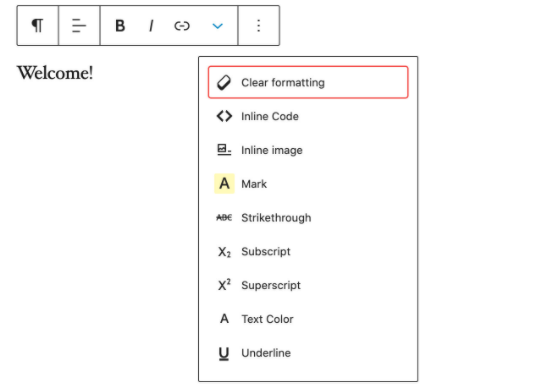This screenshot has width=560, height=392.
Task: Toggle bold formatting
Action: [x=120, y=26]
